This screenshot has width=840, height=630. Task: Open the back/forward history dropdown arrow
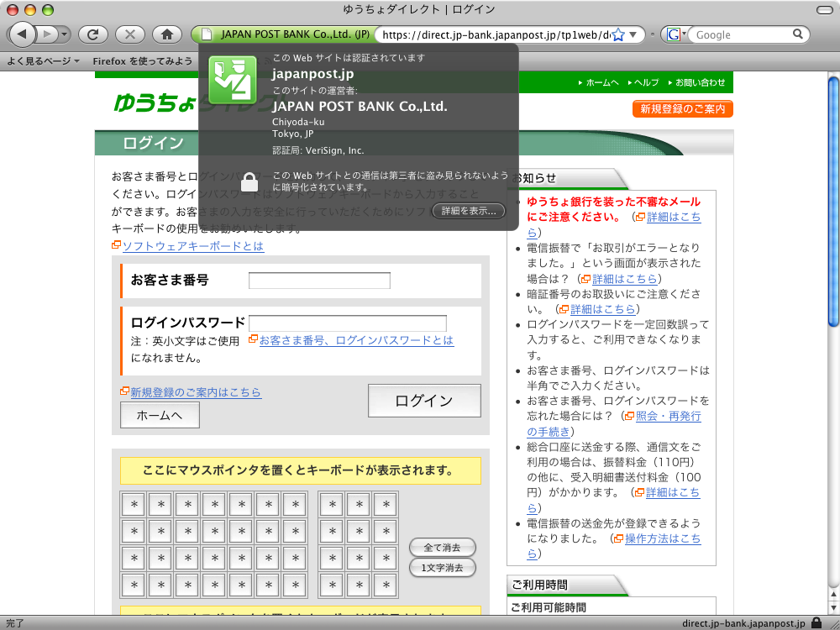point(65,34)
